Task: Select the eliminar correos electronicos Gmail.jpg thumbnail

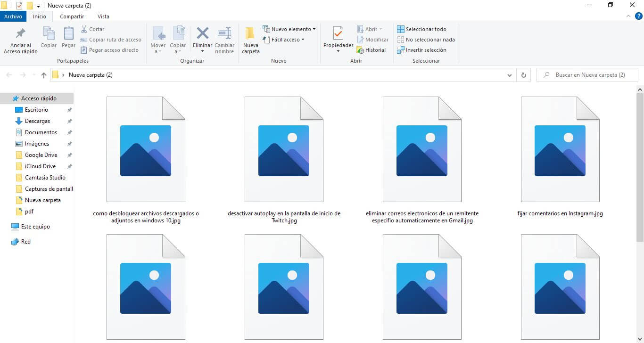Action: pyautogui.click(x=422, y=149)
